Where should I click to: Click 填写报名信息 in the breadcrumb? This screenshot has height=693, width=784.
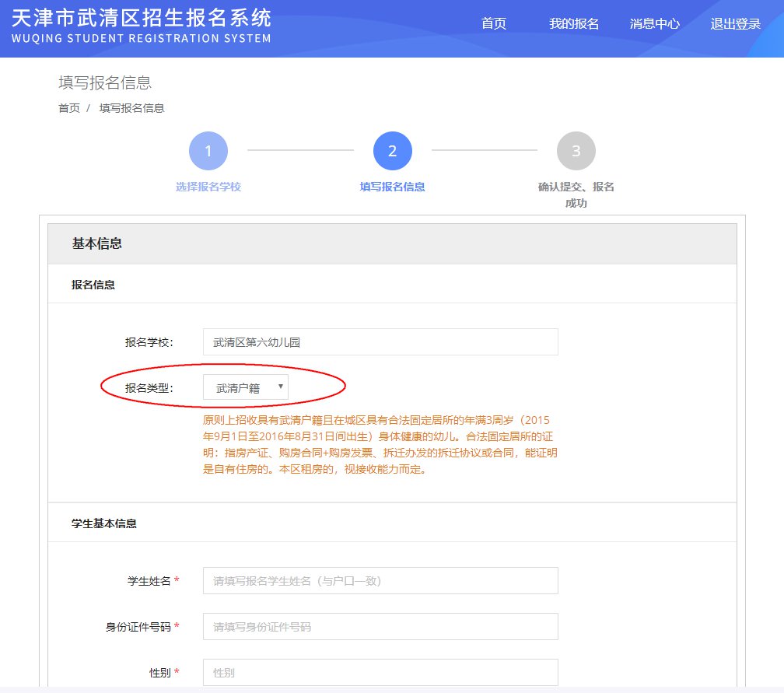click(131, 108)
